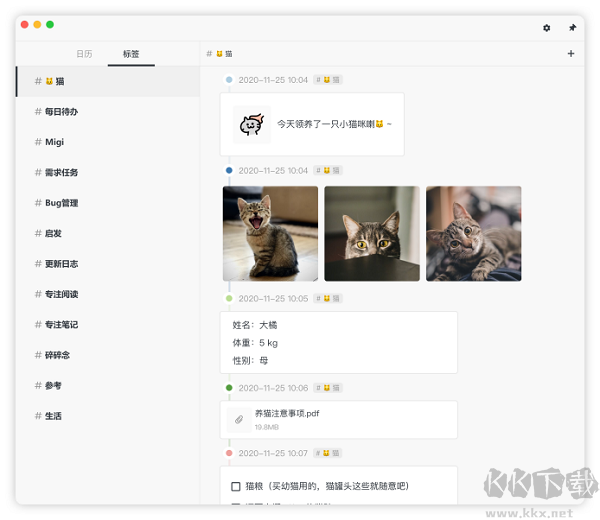Click the blue timeline dot at 10:04
This screenshot has width=600, height=520.
pos(229,170)
